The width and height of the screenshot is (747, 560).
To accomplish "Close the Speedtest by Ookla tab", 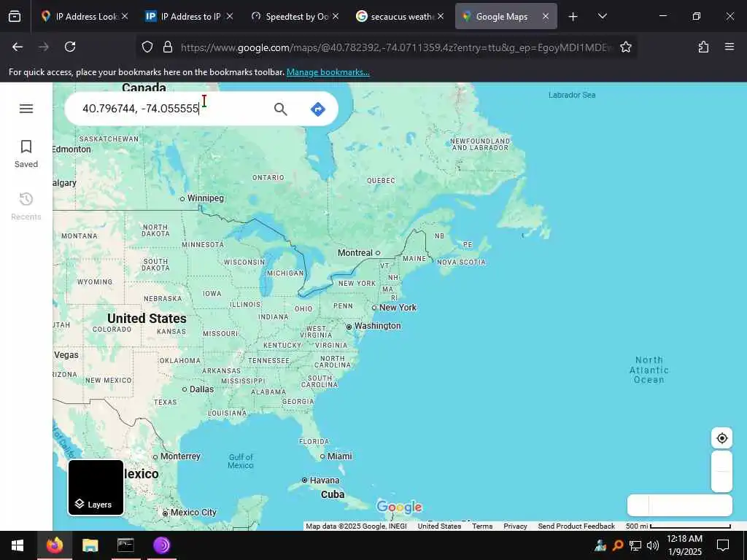I will (x=336, y=16).
